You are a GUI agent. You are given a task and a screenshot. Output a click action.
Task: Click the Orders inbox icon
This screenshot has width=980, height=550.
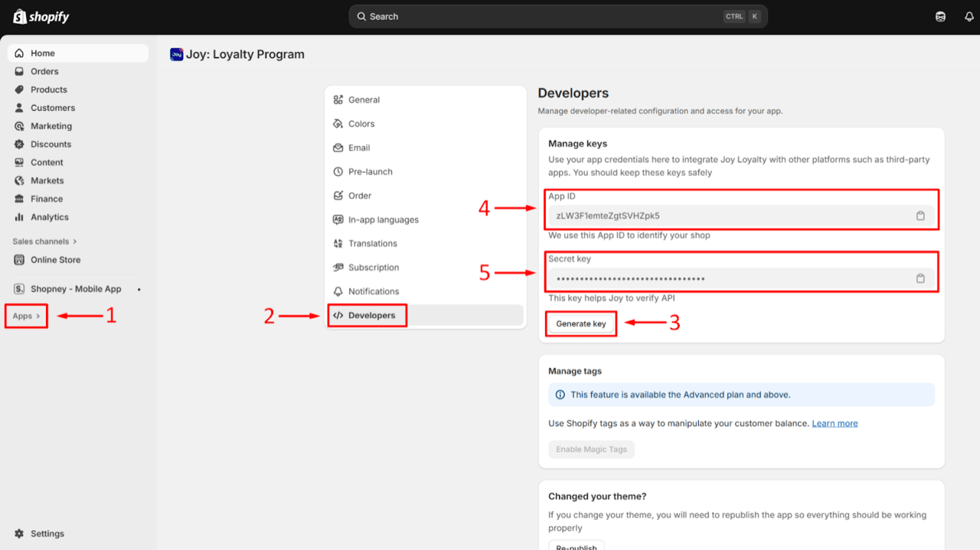point(19,71)
